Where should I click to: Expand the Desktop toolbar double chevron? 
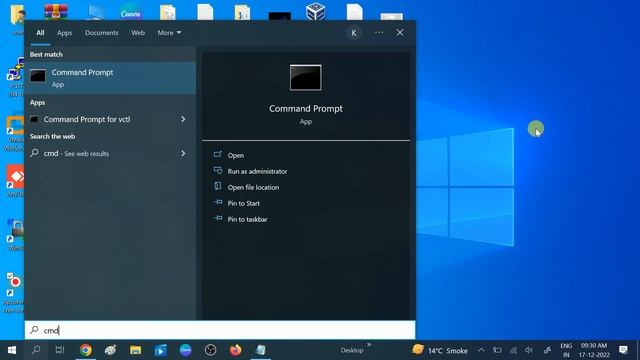369,345
